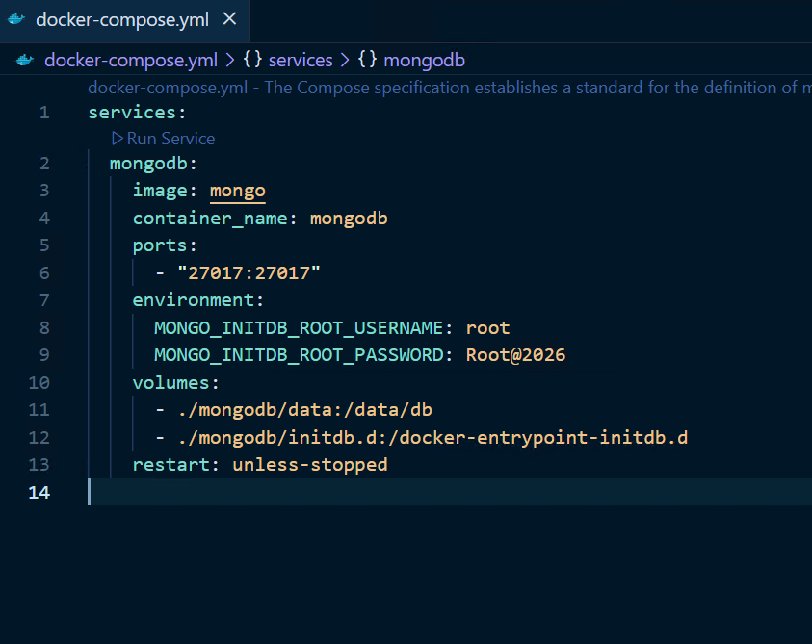This screenshot has width=812, height=644.
Task: Open the mongodb breadcrumb dropdown
Action: pos(424,61)
